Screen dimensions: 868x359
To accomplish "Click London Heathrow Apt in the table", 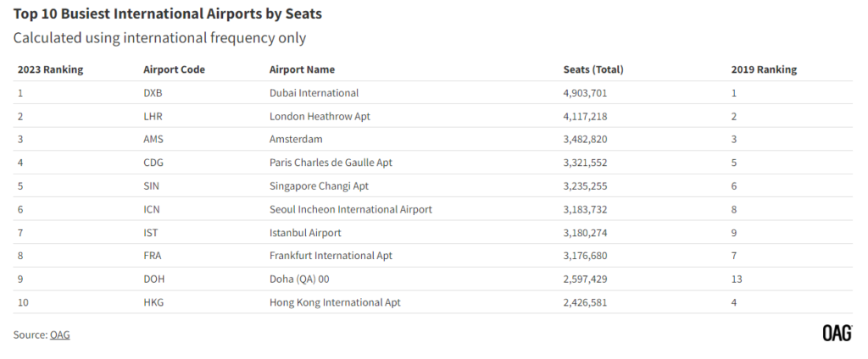I will 320,116.
